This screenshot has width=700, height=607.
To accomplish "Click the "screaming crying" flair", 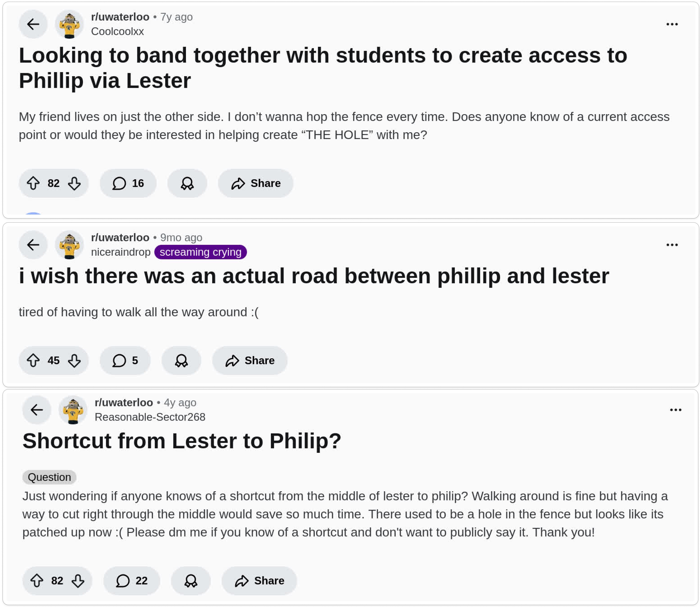I will tap(200, 252).
